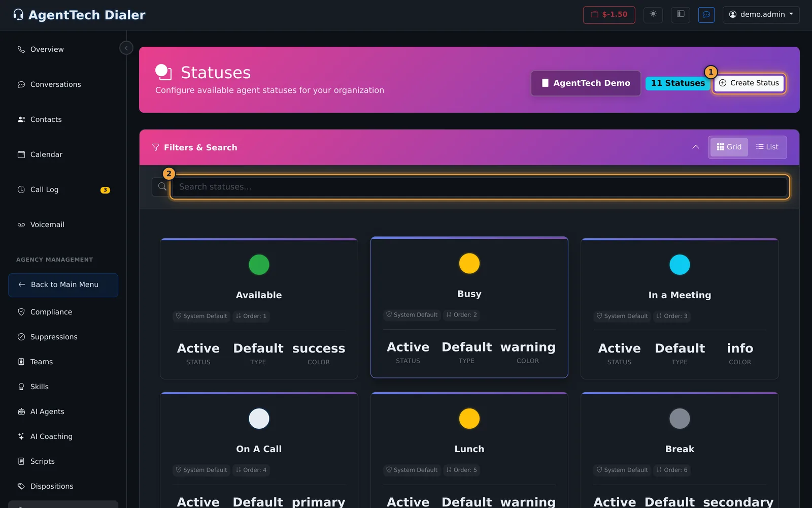
Task: Click the Voicemail icon in sidebar
Action: (x=21, y=225)
